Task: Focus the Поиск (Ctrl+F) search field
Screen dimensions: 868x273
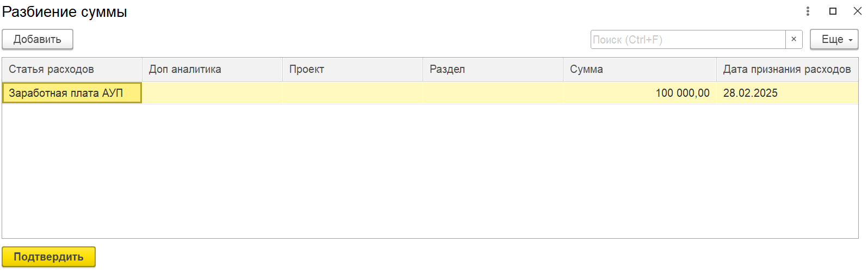Action: 688,39
